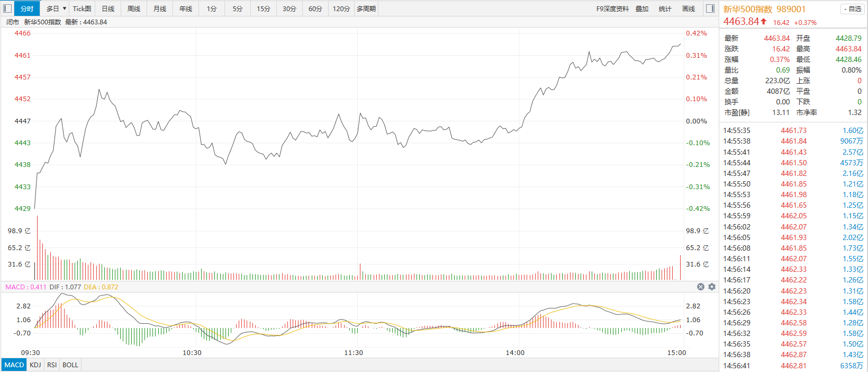The width and height of the screenshot is (868, 372).
Task: Switch to 周线 weekly chart
Action: (x=134, y=8)
